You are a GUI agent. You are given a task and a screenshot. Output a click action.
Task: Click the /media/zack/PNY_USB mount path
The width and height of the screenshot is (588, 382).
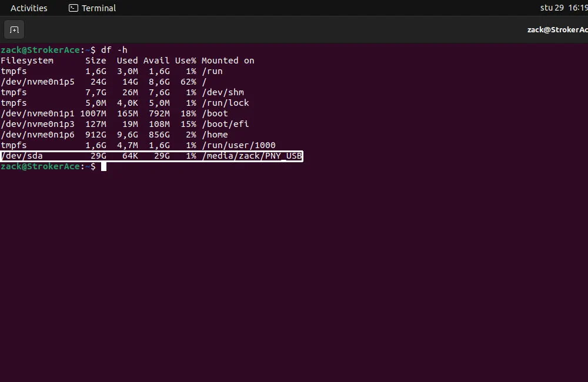(252, 156)
